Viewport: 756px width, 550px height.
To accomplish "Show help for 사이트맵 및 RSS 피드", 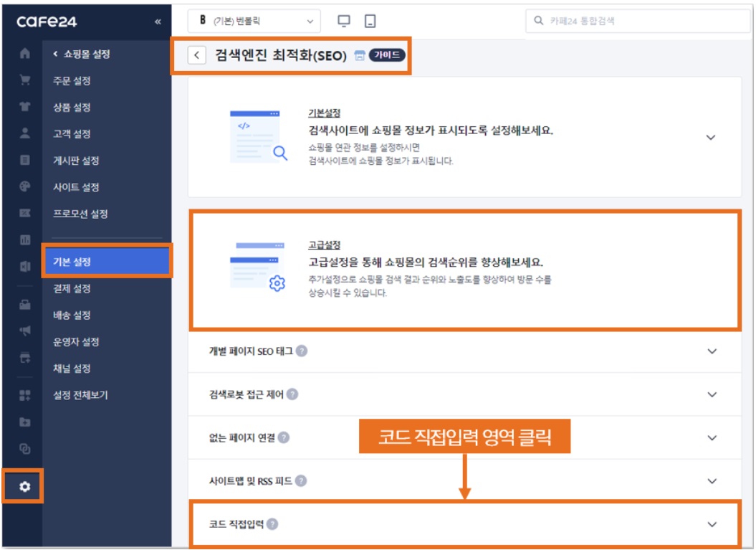I will pyautogui.click(x=301, y=481).
